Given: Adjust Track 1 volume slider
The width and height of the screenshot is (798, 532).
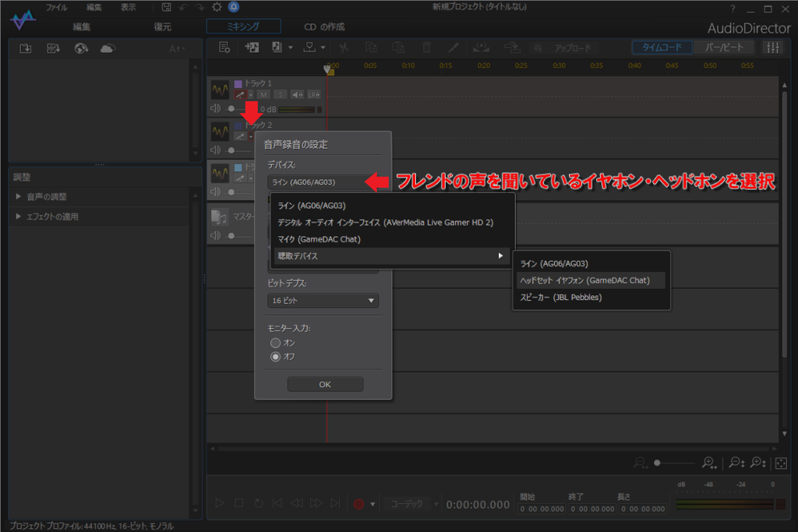Looking at the screenshot, I should pyautogui.click(x=231, y=108).
